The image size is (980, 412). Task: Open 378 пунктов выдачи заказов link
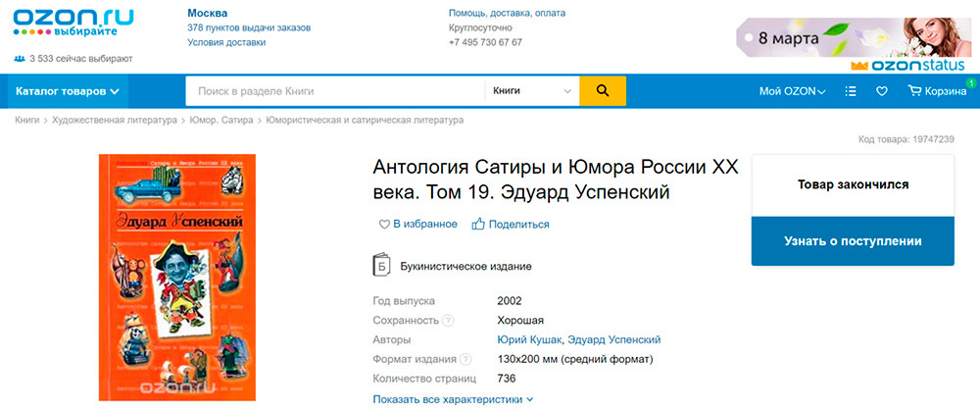(x=249, y=27)
